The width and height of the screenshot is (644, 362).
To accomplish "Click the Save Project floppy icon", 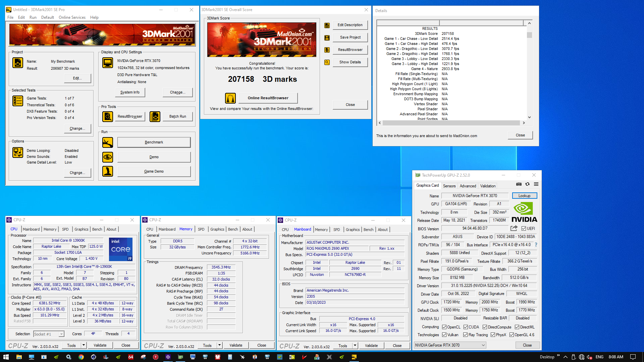I will pyautogui.click(x=327, y=38).
